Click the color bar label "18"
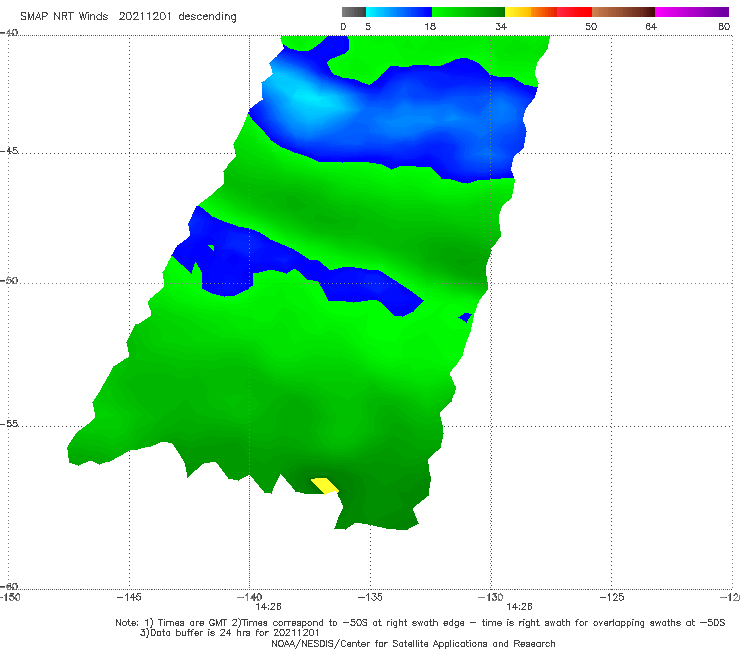The width and height of the screenshot is (740, 650). pos(430,26)
